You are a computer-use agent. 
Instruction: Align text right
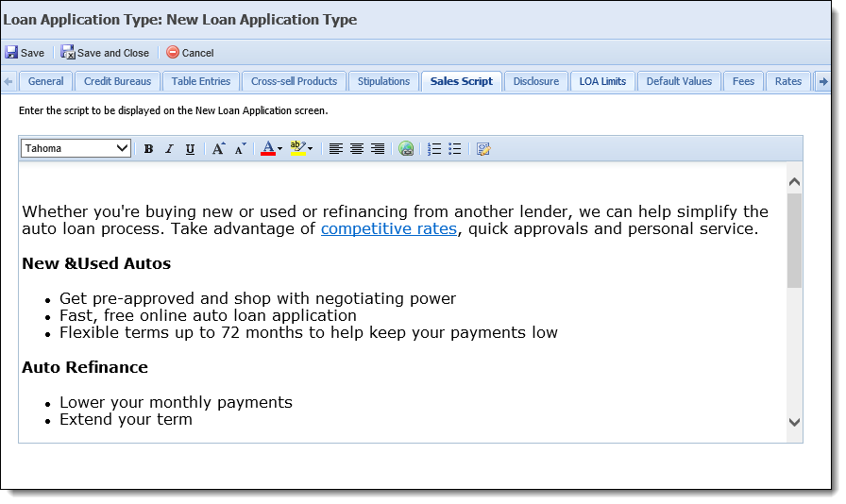tap(378, 149)
